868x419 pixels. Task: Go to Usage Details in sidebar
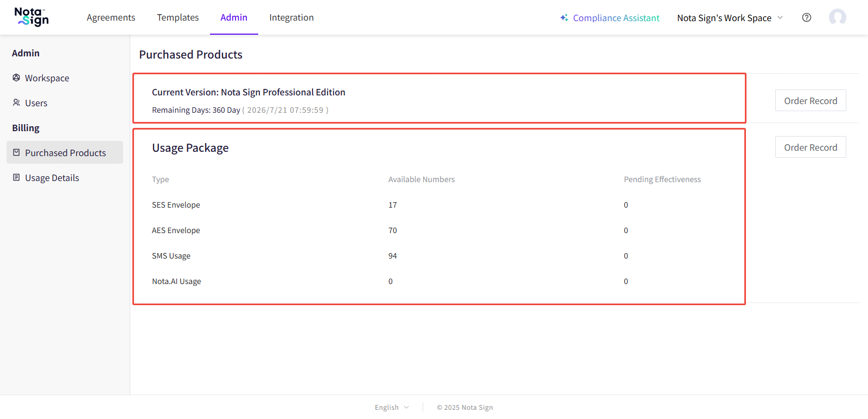click(x=52, y=178)
